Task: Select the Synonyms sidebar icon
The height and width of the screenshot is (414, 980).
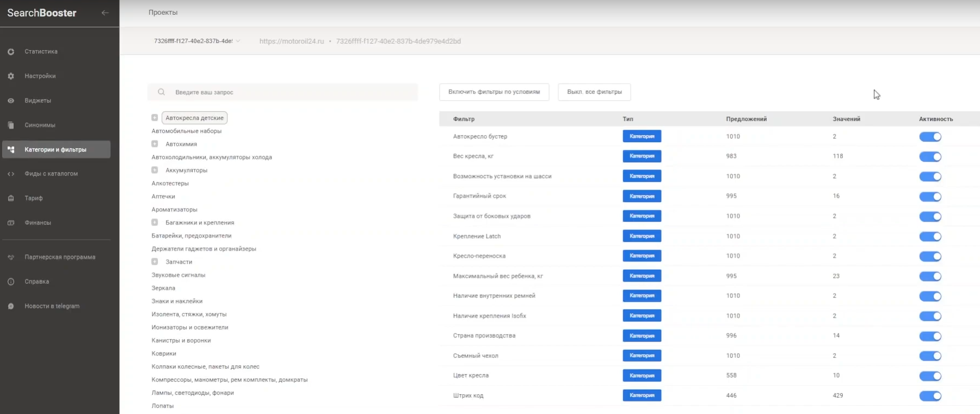Action: pos(11,125)
